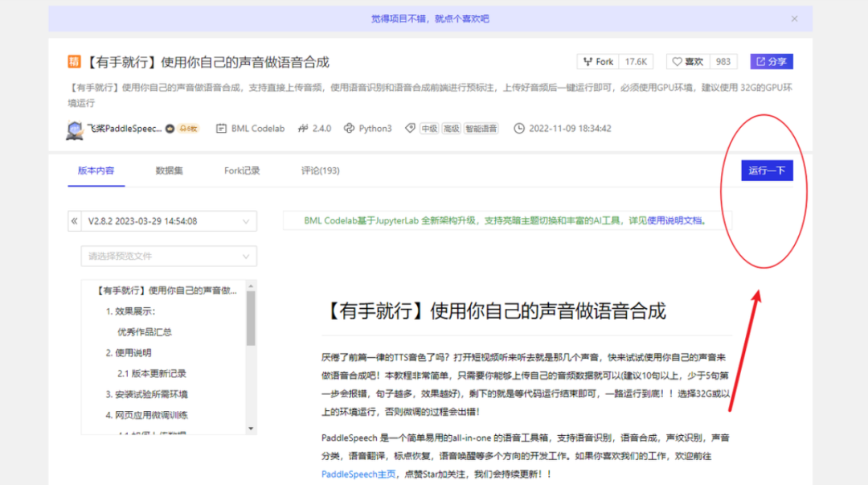Click the outline scrollbar thumb

pos(251,319)
